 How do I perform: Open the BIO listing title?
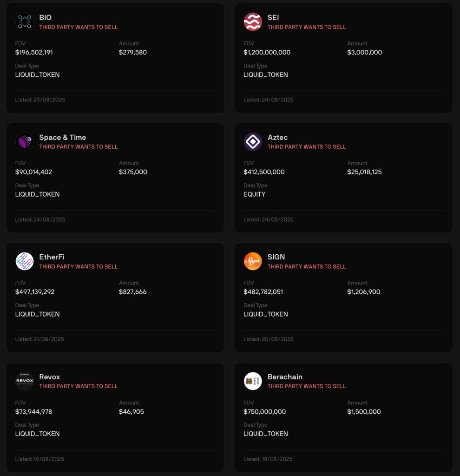pos(46,18)
